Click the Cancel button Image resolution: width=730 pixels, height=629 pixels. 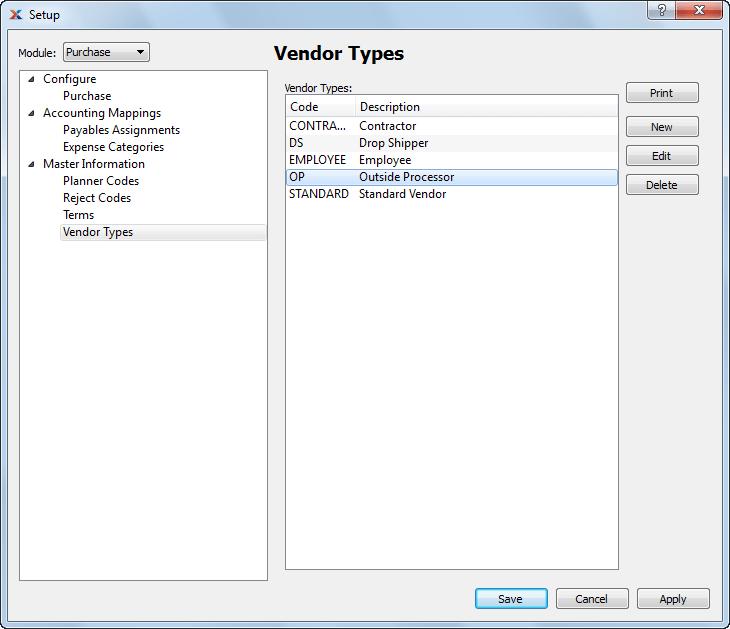pyautogui.click(x=592, y=599)
